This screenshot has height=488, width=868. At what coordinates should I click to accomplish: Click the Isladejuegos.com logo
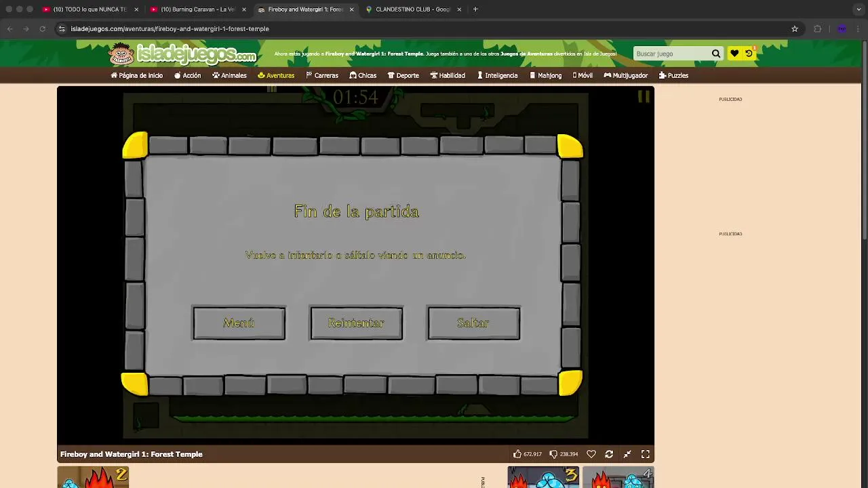tap(183, 54)
